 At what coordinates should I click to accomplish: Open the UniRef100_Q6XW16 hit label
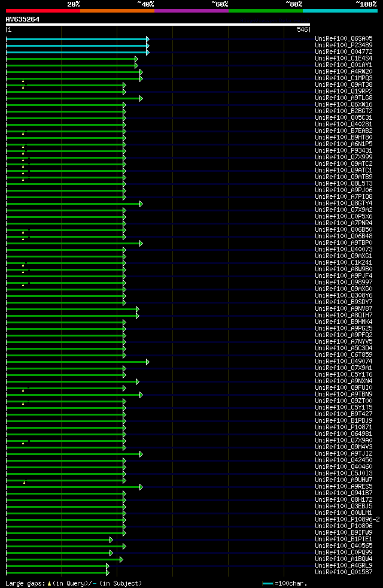tap(344, 104)
